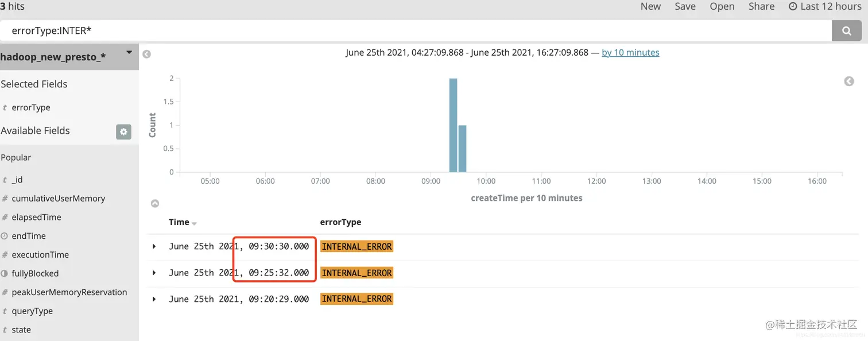Expand the 09:20:29.000 log row
868x341 pixels.
tap(154, 299)
